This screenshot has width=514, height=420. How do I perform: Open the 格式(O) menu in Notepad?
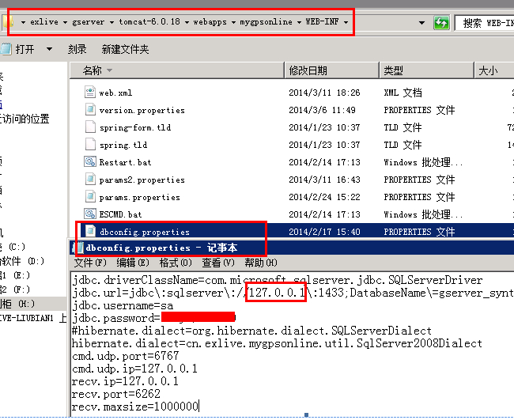(x=175, y=263)
